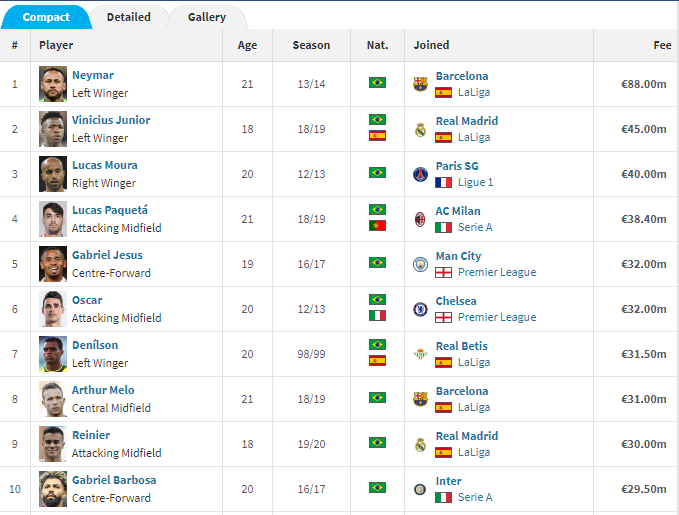Select the Compact tab
The width and height of the screenshot is (679, 515).
tap(46, 17)
